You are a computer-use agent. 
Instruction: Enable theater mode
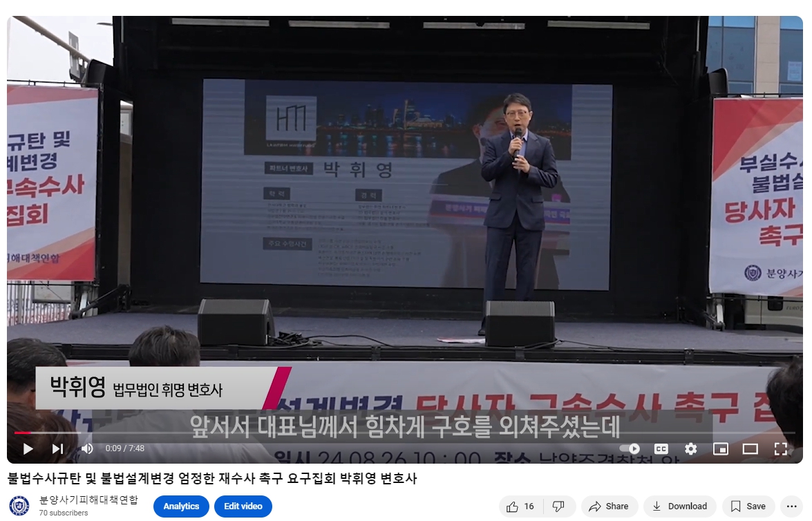[x=750, y=448]
